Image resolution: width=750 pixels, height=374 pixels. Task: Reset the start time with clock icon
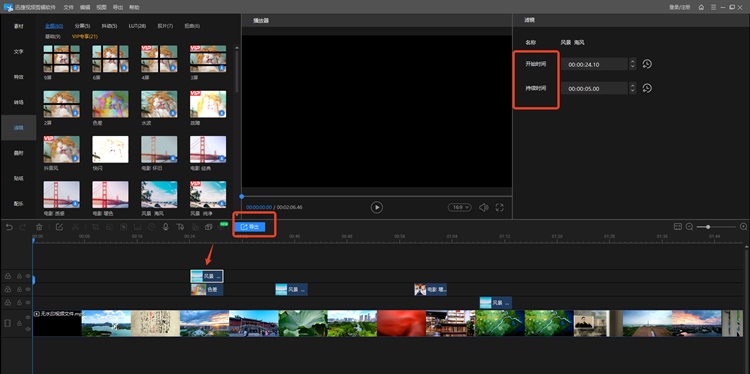pyautogui.click(x=647, y=64)
